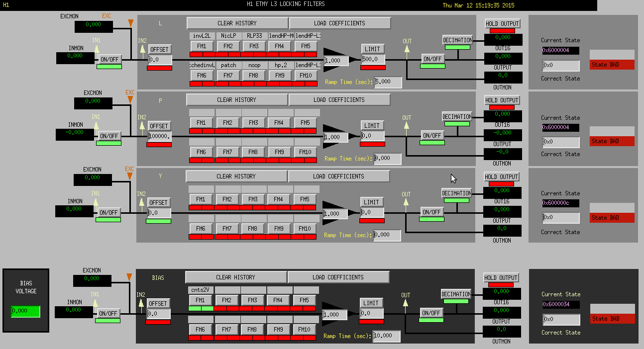Click State BAD indicator in L row
The image size is (644, 349).
pos(612,65)
